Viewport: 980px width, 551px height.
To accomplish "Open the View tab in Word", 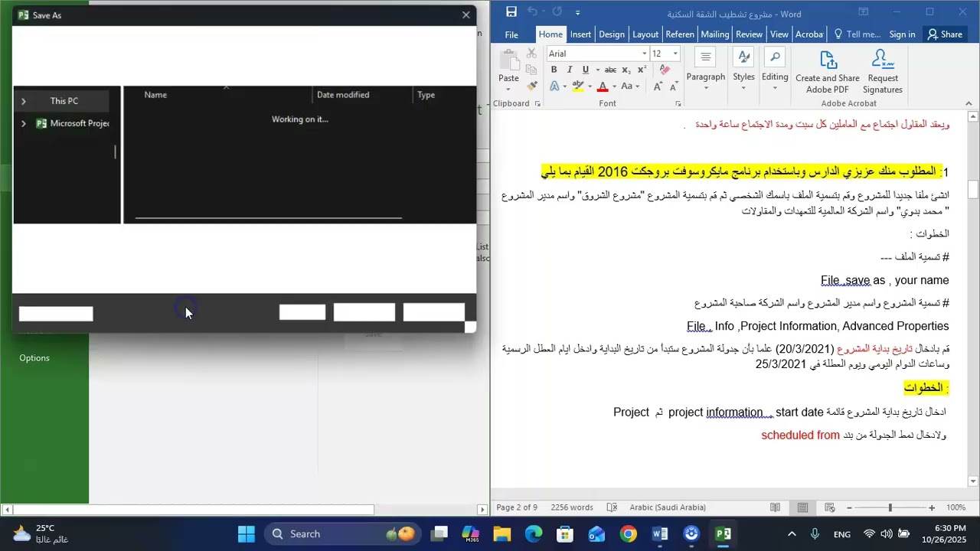I will [779, 34].
